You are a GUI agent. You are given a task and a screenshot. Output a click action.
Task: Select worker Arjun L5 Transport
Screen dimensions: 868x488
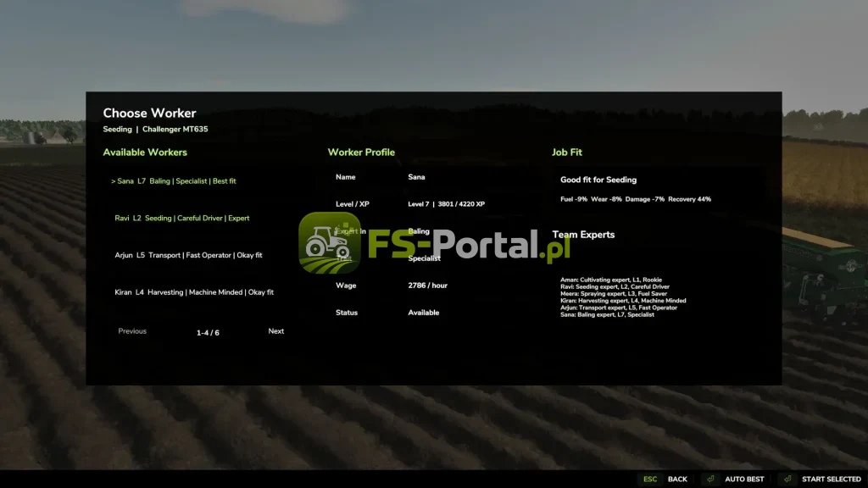[188, 255]
